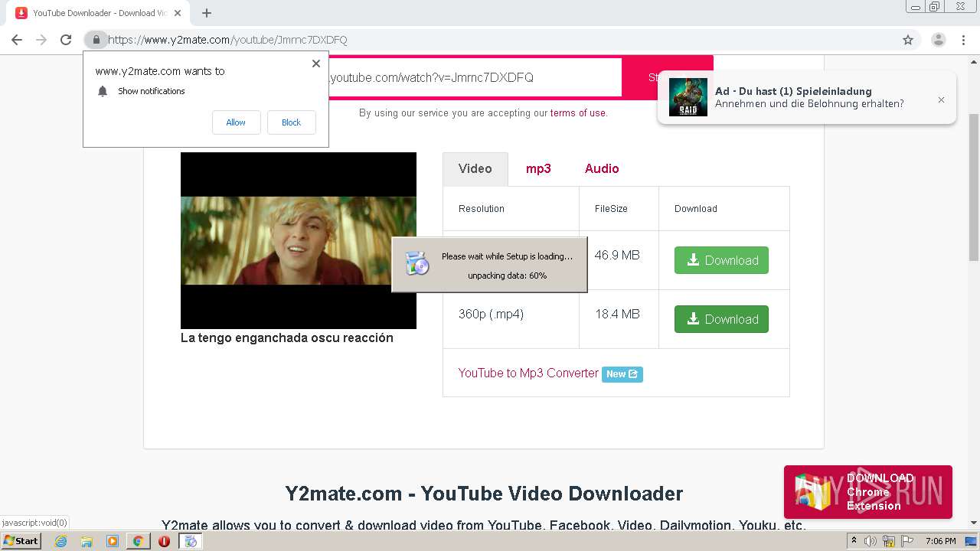Click the video title La tengo enganchada
This screenshot has height=551, width=980.
point(287,337)
